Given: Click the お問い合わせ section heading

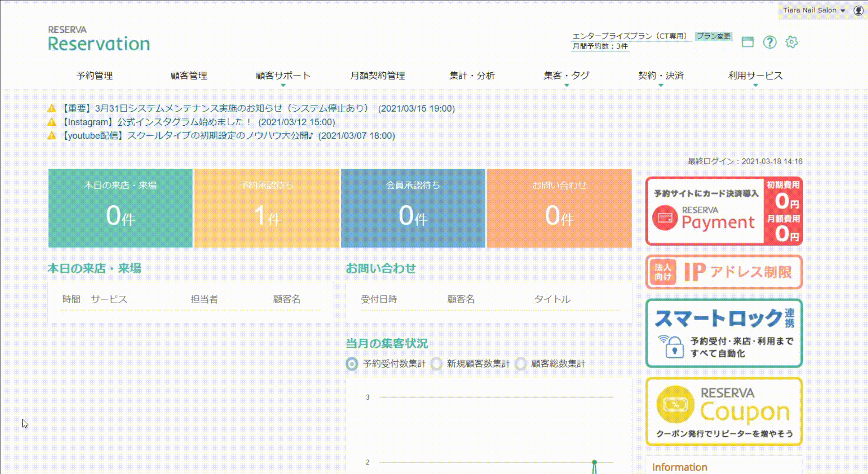Looking at the screenshot, I should tap(381, 269).
